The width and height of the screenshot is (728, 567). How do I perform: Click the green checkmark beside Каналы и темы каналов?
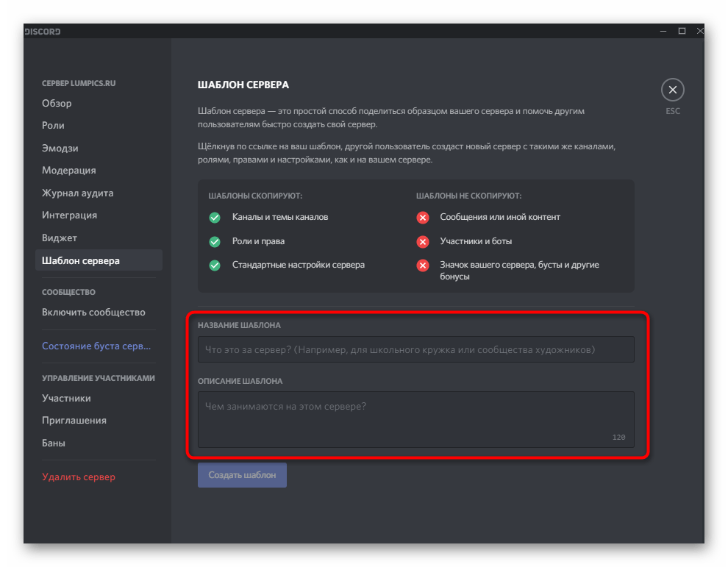click(x=214, y=217)
